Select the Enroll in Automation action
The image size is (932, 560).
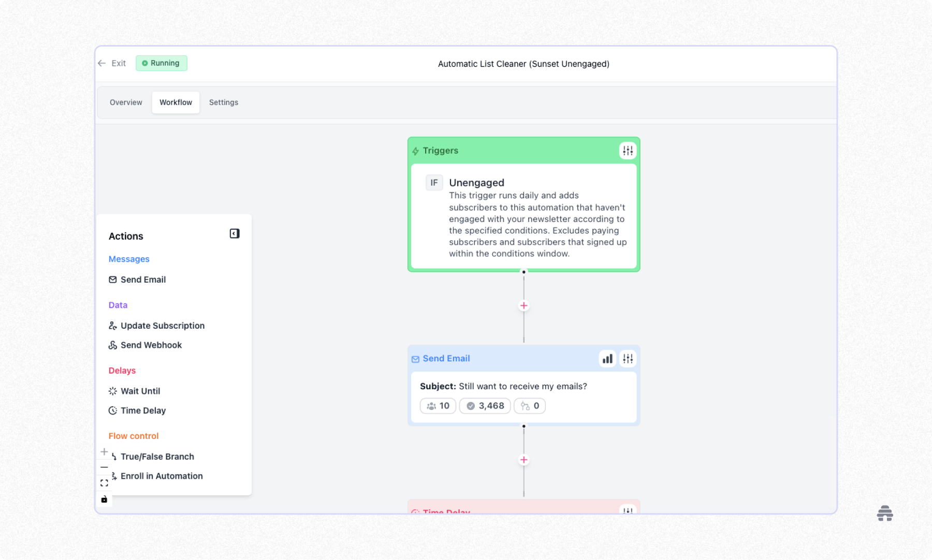tap(161, 476)
